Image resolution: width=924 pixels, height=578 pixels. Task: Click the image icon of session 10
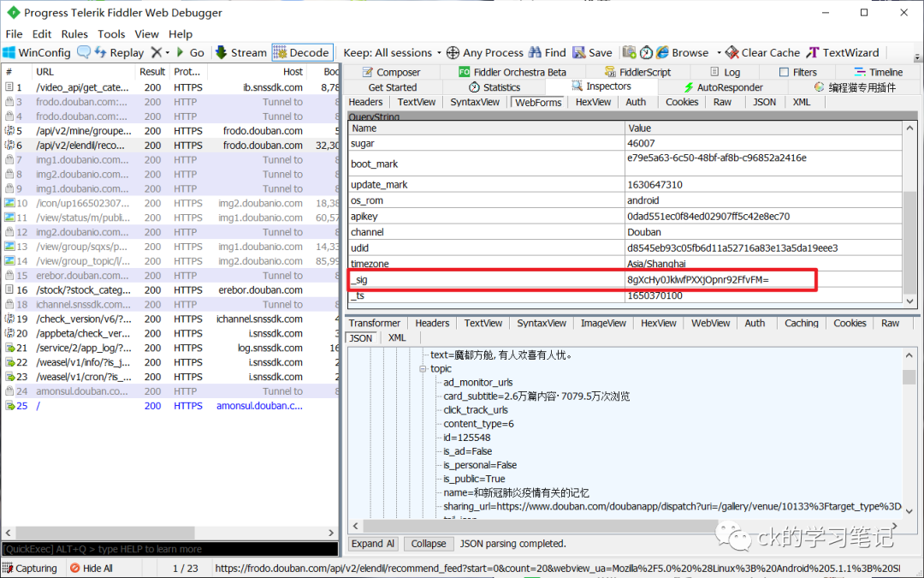[9, 203]
